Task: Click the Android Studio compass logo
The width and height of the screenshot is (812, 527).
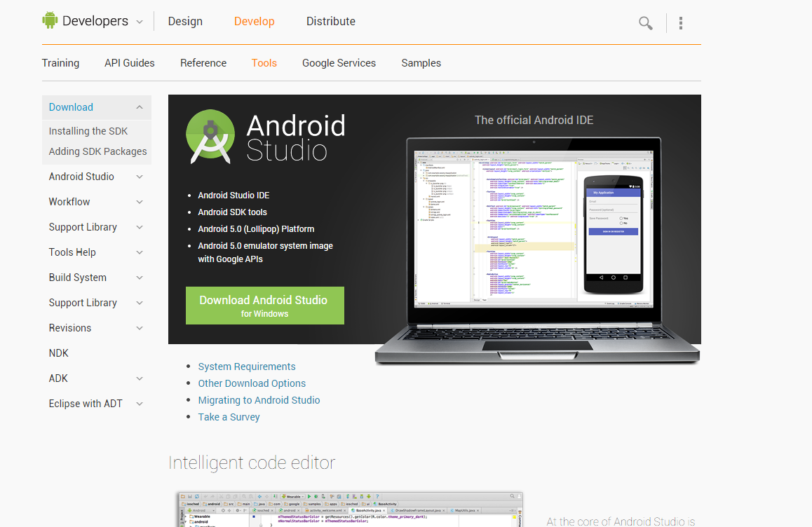Action: 210,137
